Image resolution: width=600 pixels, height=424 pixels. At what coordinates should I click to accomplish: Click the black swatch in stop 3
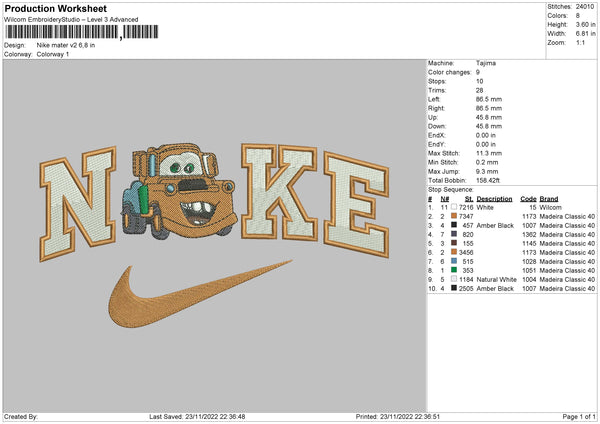(455, 225)
